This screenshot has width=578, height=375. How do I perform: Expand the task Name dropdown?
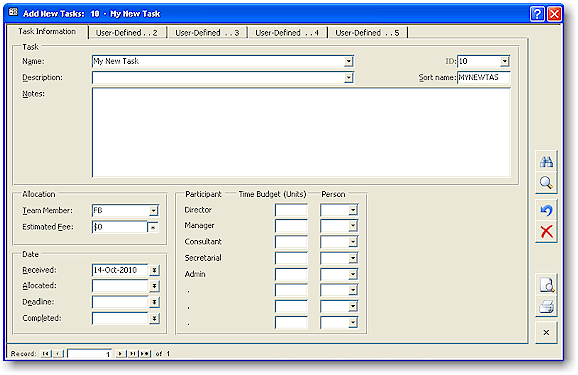[348, 61]
